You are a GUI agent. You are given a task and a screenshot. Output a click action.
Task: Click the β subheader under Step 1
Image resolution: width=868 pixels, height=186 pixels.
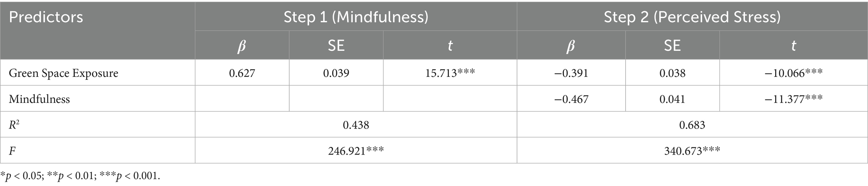(x=241, y=45)
